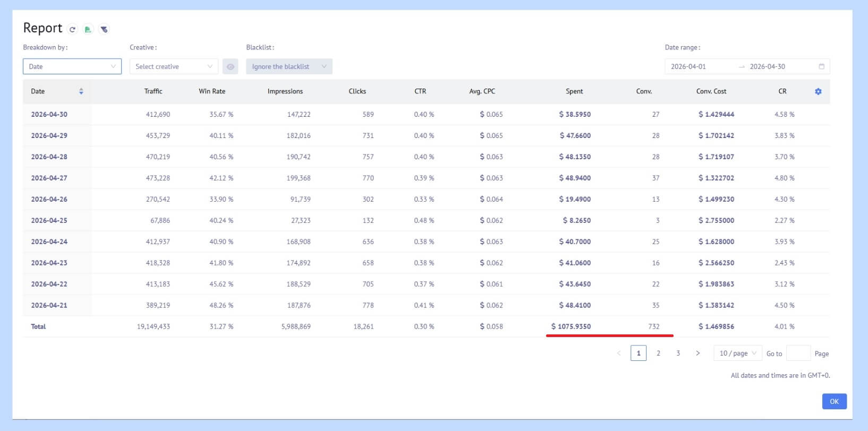The width and height of the screenshot is (868, 431).
Task: Click the previous page arrow
Action: pyautogui.click(x=619, y=353)
